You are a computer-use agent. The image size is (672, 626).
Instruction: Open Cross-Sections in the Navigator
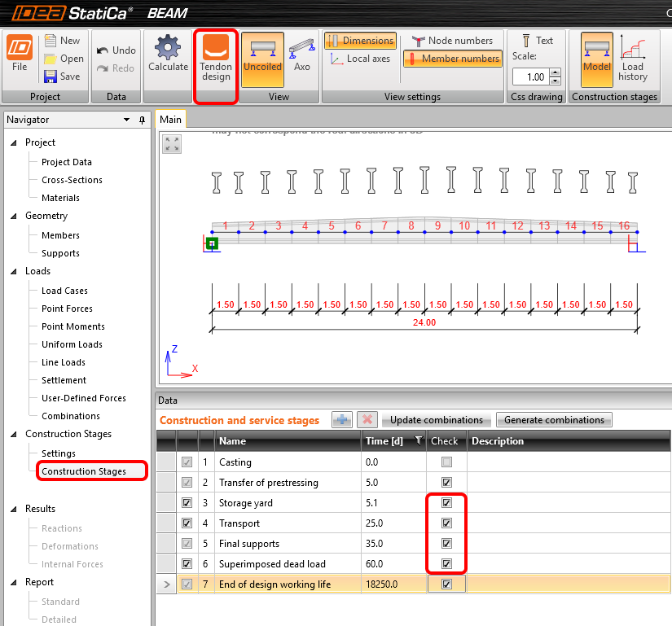tap(72, 180)
